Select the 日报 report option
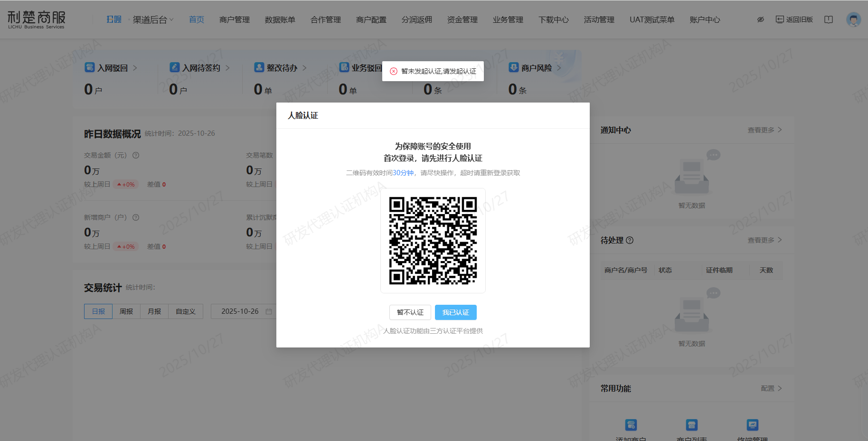Viewport: 868px width, 441px height. pyautogui.click(x=98, y=311)
